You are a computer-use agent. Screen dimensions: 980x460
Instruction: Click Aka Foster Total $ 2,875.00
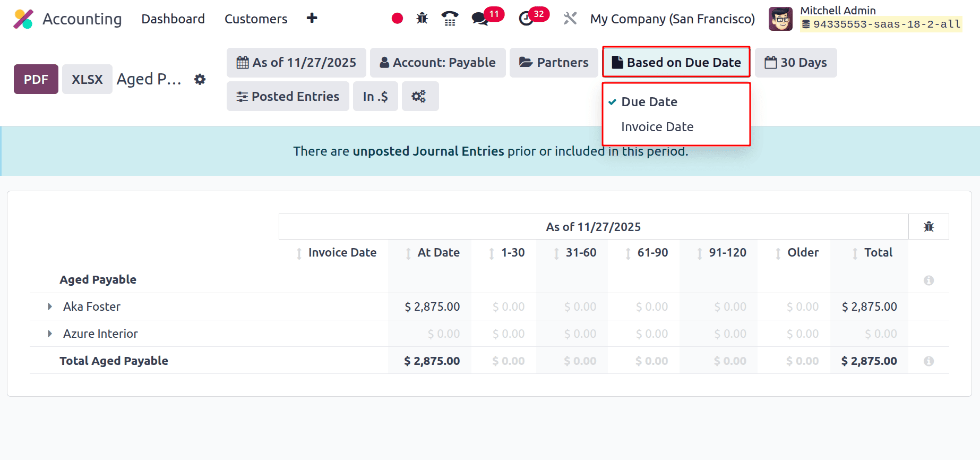[870, 306]
